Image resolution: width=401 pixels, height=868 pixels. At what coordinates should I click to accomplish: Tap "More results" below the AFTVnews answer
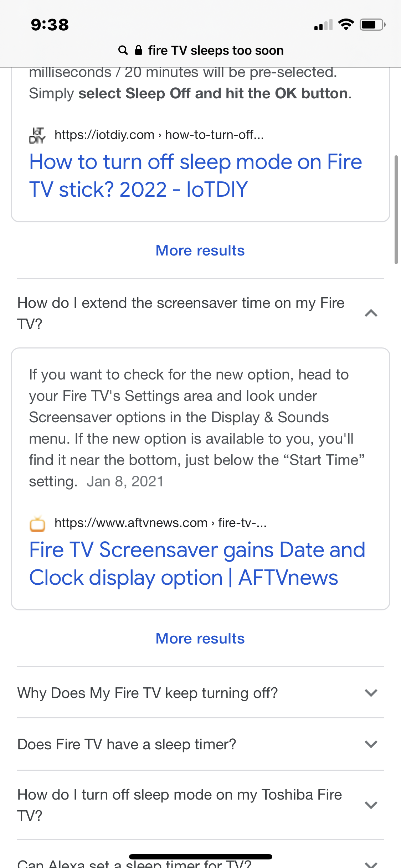[200, 639]
